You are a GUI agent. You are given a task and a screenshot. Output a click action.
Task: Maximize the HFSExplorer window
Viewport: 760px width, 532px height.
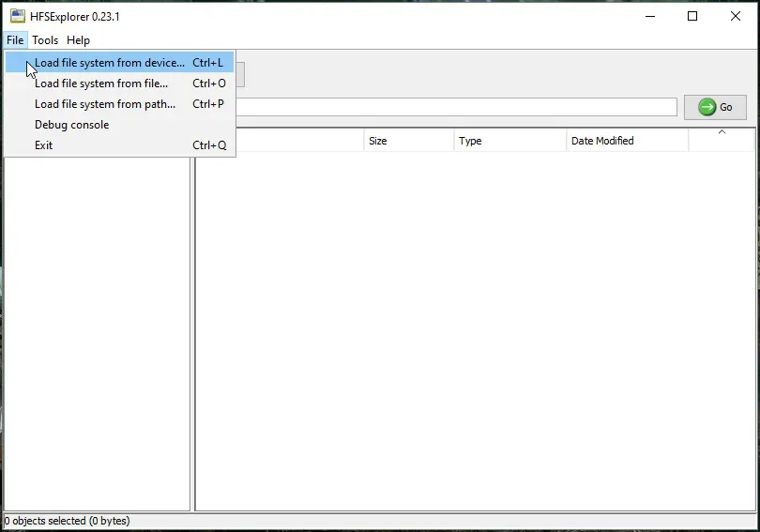(692, 16)
